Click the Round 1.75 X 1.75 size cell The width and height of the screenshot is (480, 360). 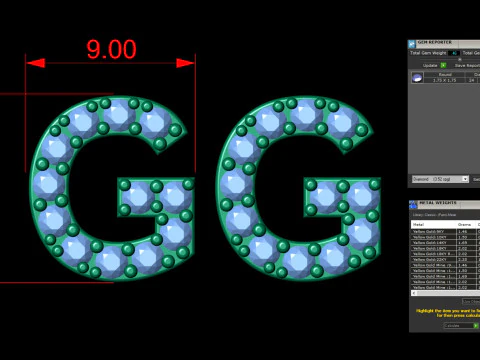pos(445,80)
